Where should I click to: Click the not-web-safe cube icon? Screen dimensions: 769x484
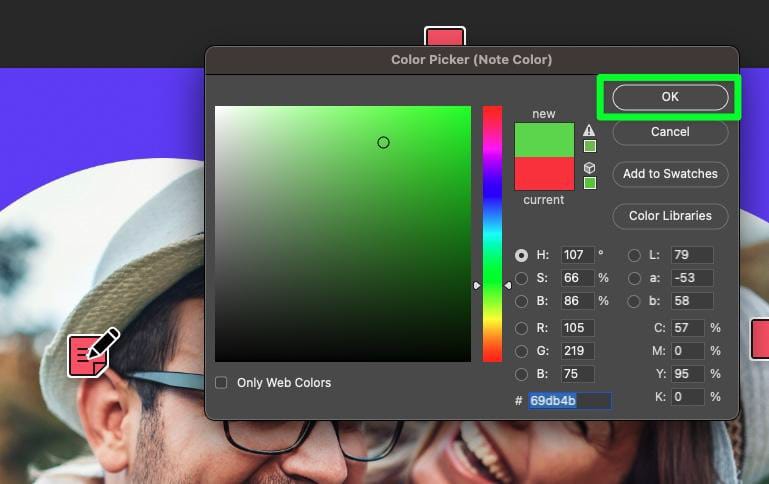(x=590, y=168)
